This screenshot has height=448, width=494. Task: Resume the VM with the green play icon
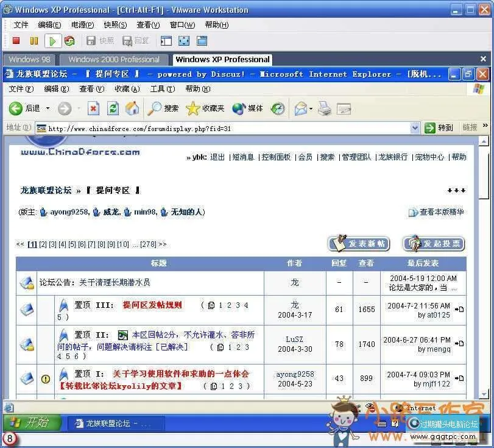point(52,40)
